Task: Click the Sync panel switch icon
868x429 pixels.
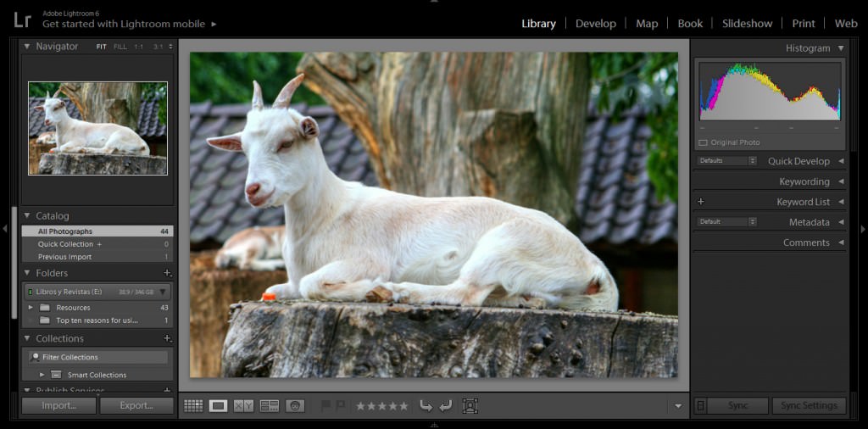Action: coord(700,406)
